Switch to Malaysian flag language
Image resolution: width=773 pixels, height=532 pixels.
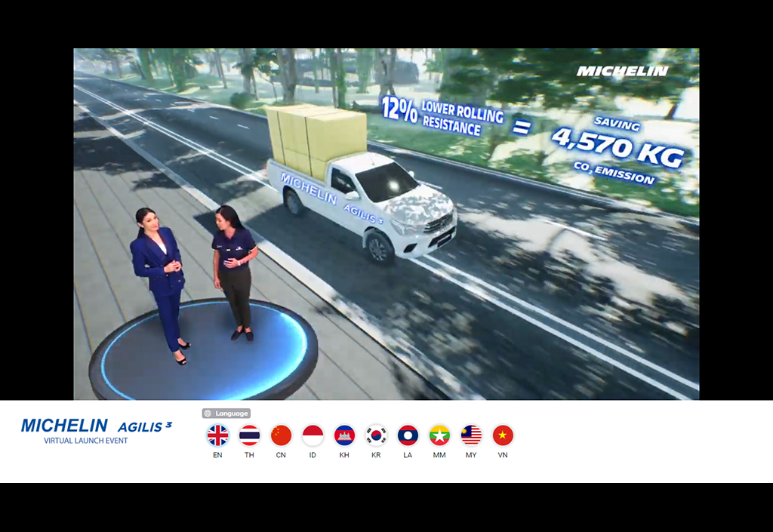[471, 435]
